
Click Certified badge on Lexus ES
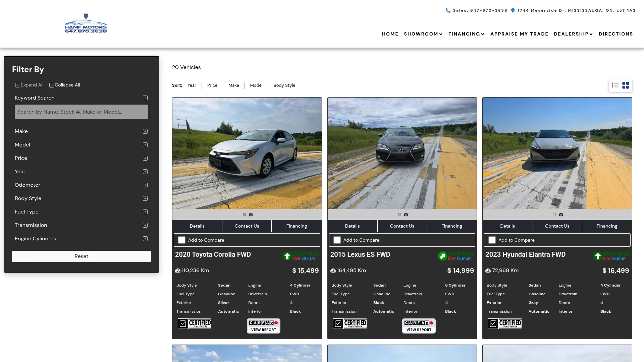coord(350,323)
